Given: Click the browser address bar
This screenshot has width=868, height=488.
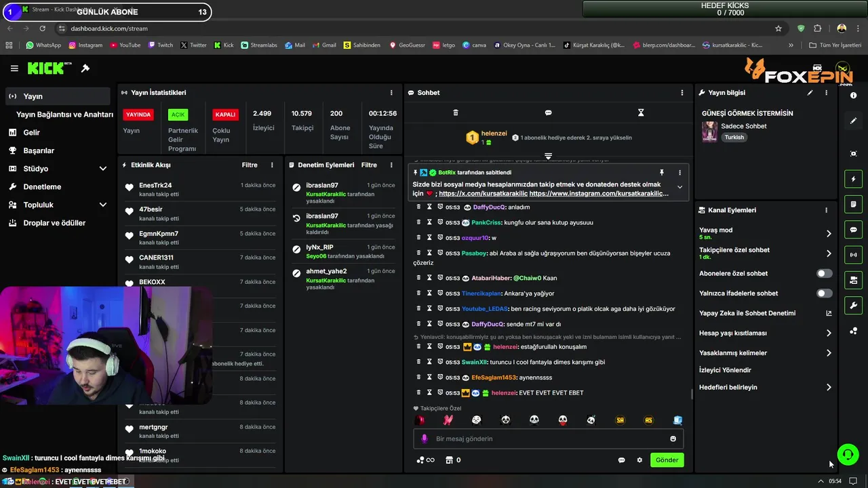Looking at the screenshot, I should [414, 28].
